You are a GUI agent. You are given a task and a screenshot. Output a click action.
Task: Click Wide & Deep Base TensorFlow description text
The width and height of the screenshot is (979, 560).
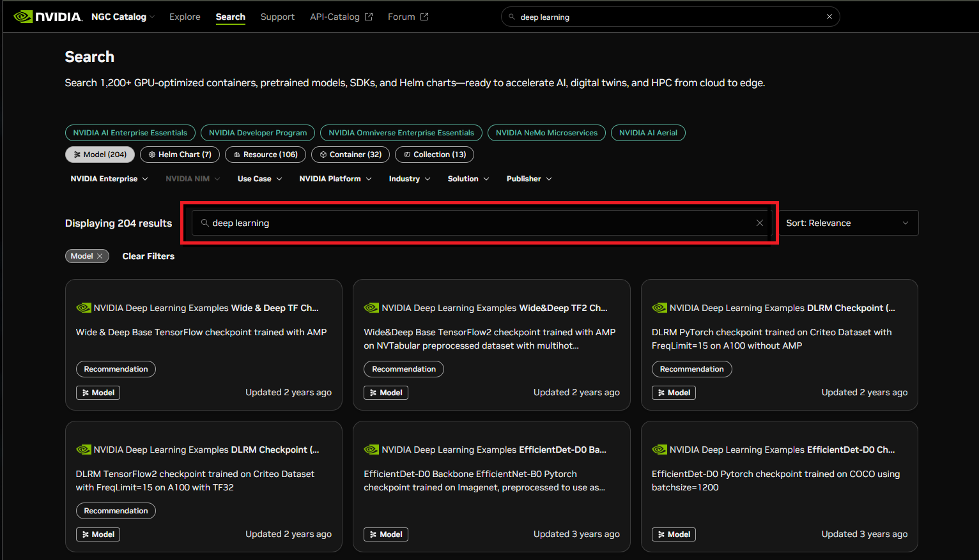201,332
